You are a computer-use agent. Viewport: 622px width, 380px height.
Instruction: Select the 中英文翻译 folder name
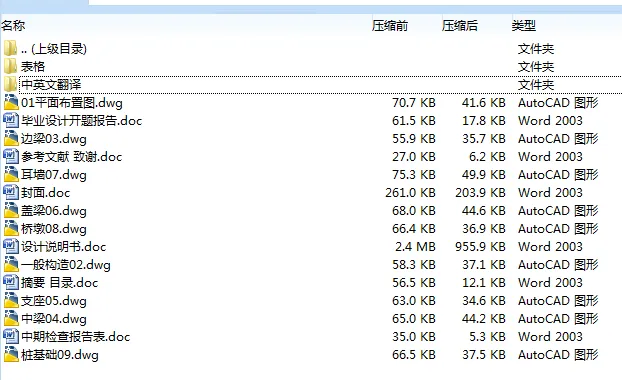(51, 84)
